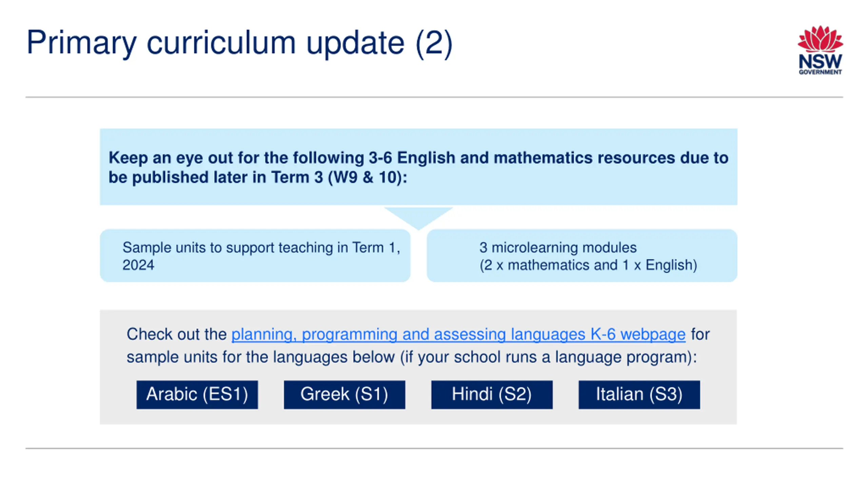Choose the Italian (S3) button
Image resolution: width=868 pixels, height=488 pixels.
tap(639, 394)
